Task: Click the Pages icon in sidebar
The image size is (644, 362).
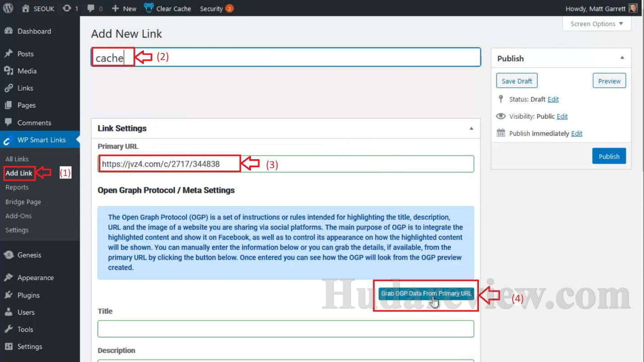Action: pyautogui.click(x=8, y=105)
